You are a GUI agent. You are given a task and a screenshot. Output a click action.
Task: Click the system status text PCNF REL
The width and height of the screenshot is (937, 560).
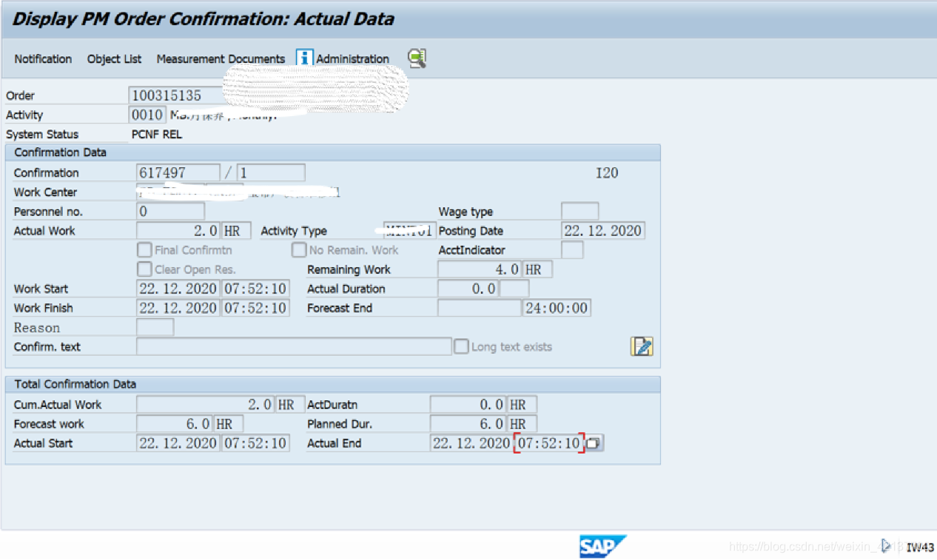coord(157,135)
